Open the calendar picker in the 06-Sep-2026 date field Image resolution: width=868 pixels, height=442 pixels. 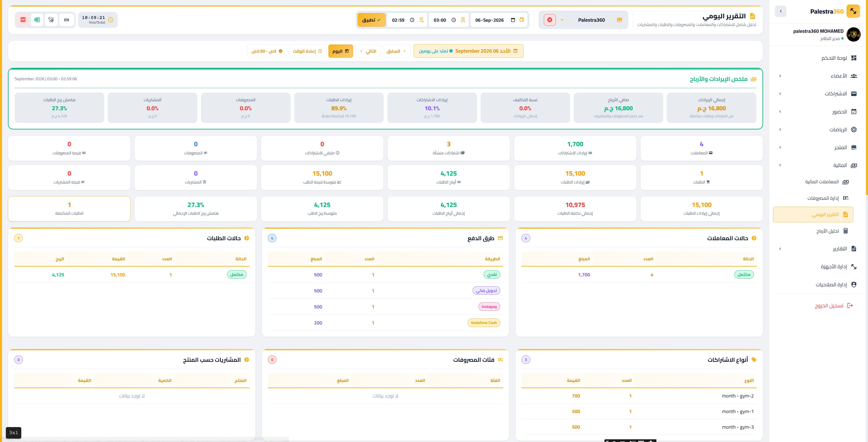click(513, 20)
